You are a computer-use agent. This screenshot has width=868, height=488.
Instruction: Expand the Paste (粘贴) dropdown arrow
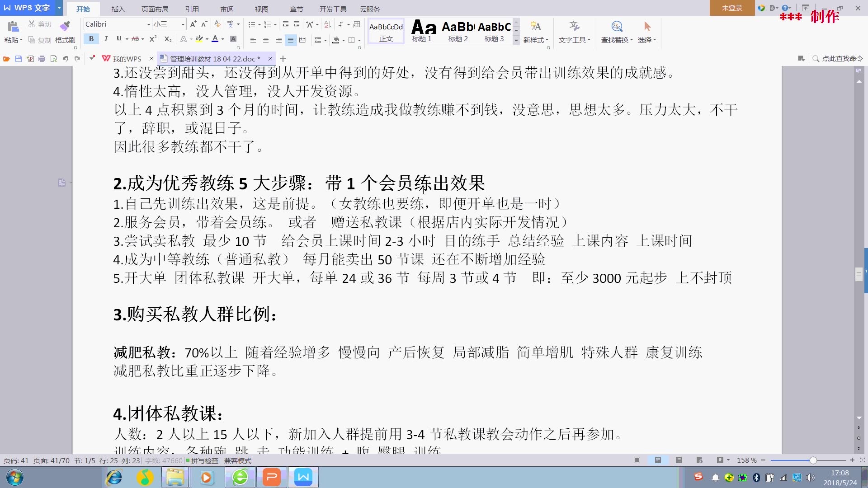click(x=21, y=40)
